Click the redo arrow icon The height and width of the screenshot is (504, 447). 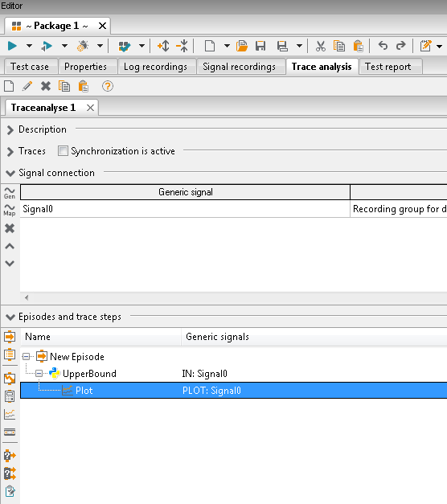[400, 46]
